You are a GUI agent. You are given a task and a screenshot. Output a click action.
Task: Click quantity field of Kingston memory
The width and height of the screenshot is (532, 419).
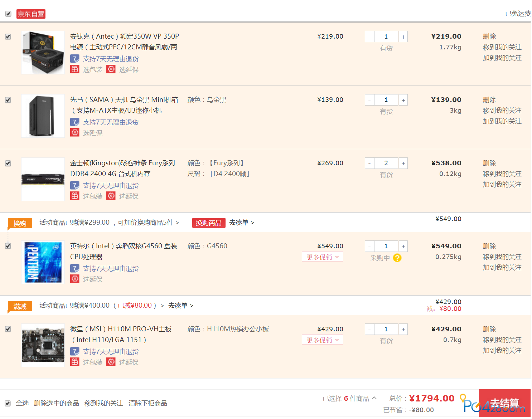tap(386, 163)
